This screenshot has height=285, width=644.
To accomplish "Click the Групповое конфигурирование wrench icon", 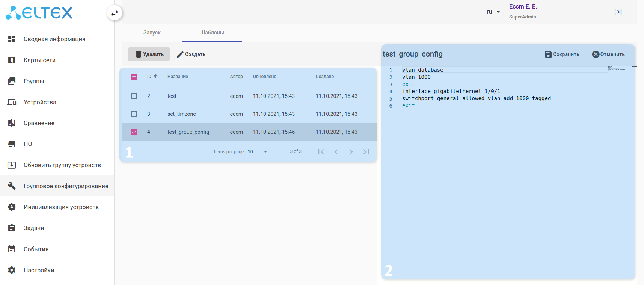I will [12, 186].
